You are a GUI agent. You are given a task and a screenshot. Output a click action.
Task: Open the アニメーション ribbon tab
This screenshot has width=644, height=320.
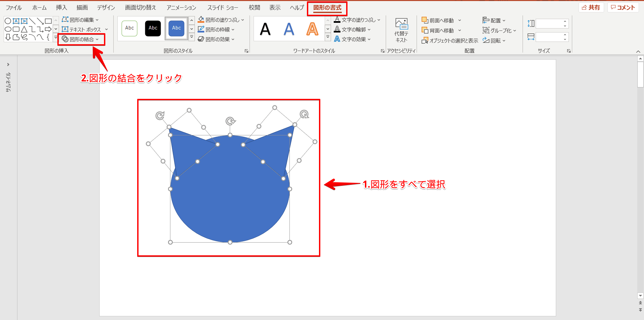181,7
